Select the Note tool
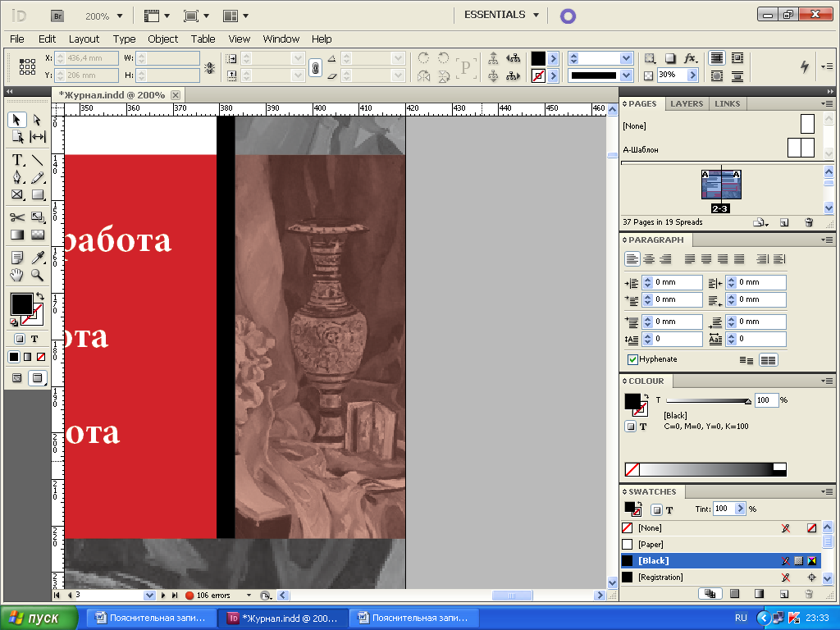840x630 pixels. [x=17, y=258]
